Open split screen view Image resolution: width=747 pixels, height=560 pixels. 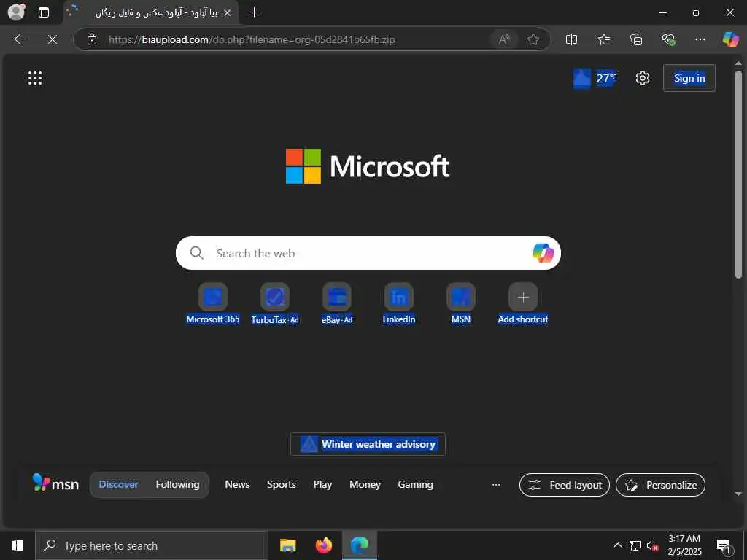click(571, 39)
